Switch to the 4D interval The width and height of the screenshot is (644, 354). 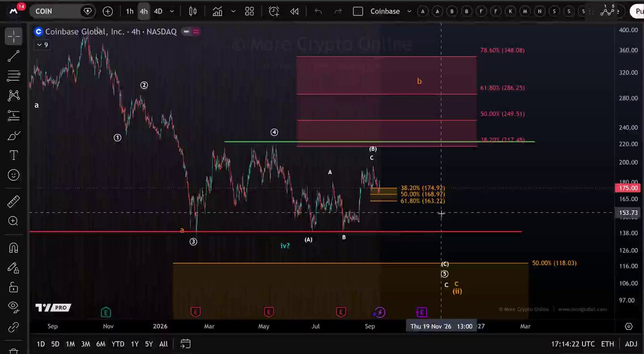tap(158, 11)
